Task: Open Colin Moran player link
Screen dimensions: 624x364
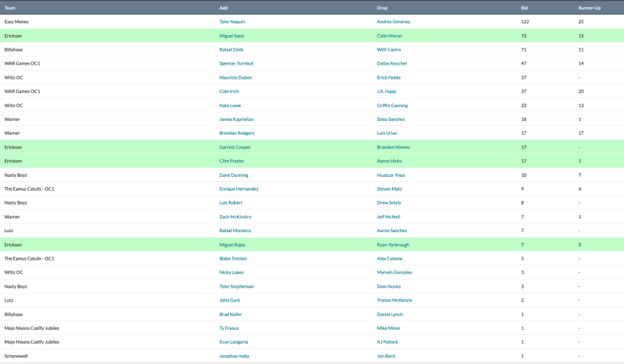Action: [389, 36]
